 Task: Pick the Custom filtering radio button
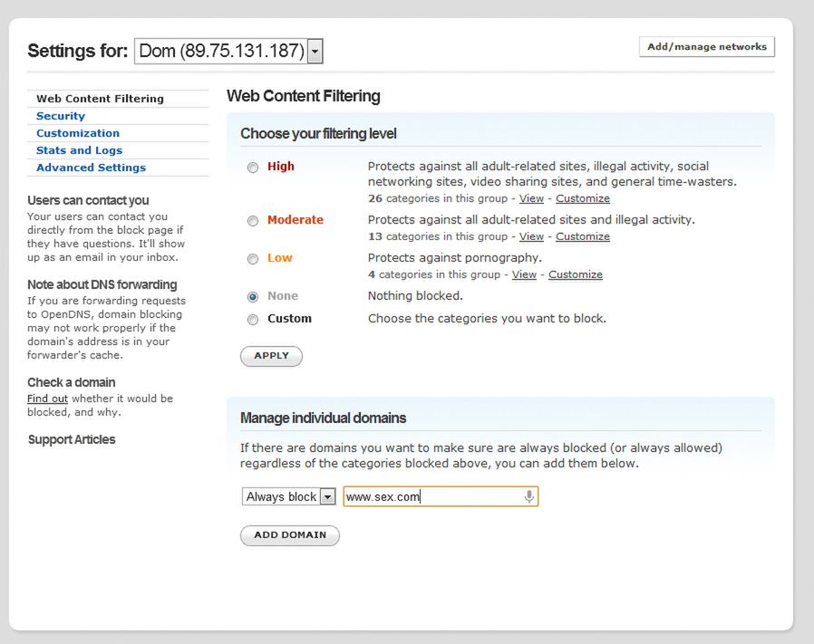253,320
